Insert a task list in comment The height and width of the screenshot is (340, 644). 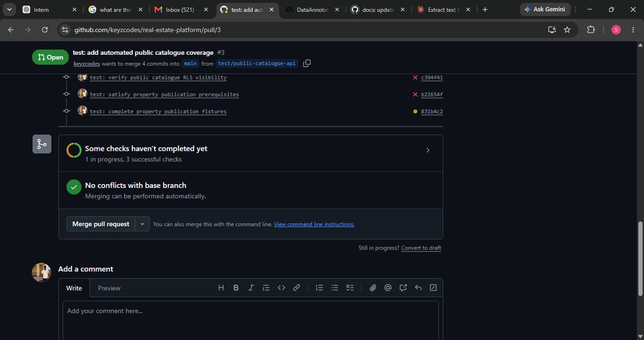[349, 288]
